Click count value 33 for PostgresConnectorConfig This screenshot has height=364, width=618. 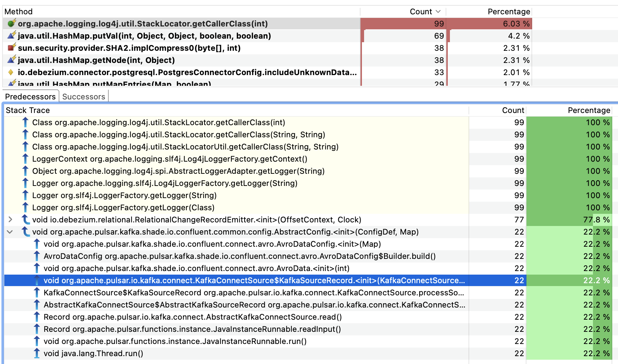click(439, 72)
